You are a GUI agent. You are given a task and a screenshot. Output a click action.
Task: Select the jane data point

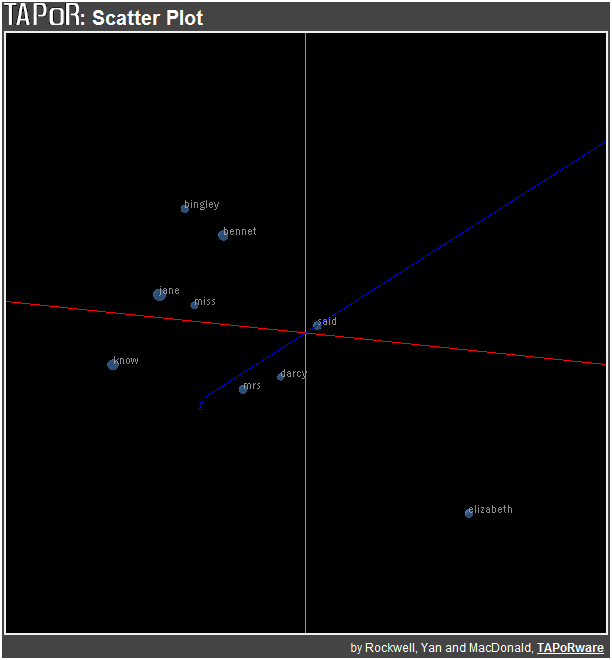[159, 294]
